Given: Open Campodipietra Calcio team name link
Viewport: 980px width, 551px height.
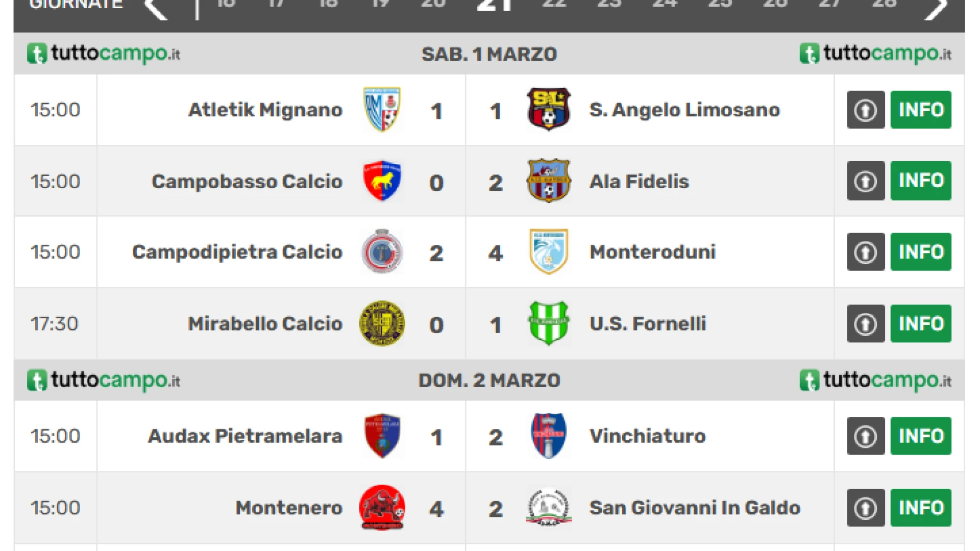Looking at the screenshot, I should click(x=237, y=252).
